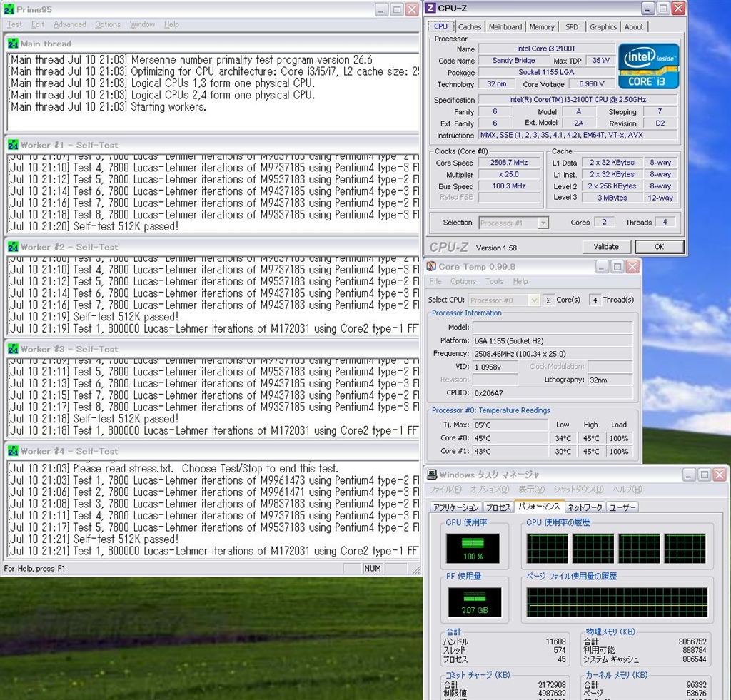The image size is (731, 700).
Task: Open the Tools menu in Core Temp
Action: coord(494,282)
